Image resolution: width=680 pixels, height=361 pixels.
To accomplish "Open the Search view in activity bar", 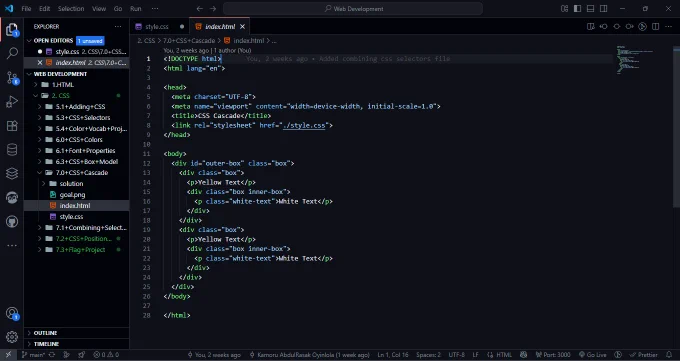I will pos(12,53).
